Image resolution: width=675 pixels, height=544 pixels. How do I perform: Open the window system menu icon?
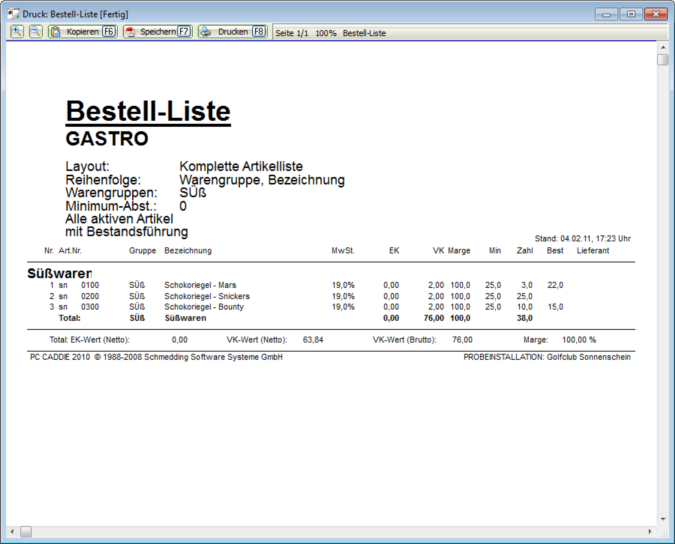coord(13,14)
